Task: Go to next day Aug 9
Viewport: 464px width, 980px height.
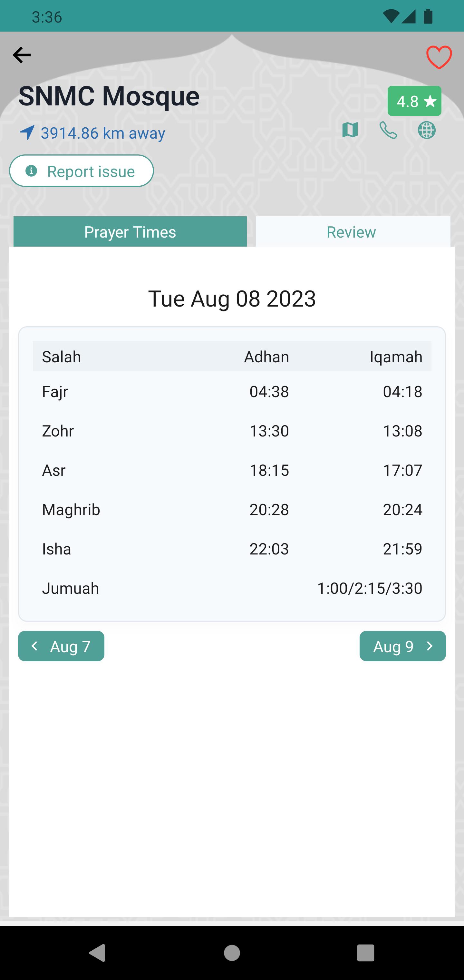Action: point(402,646)
